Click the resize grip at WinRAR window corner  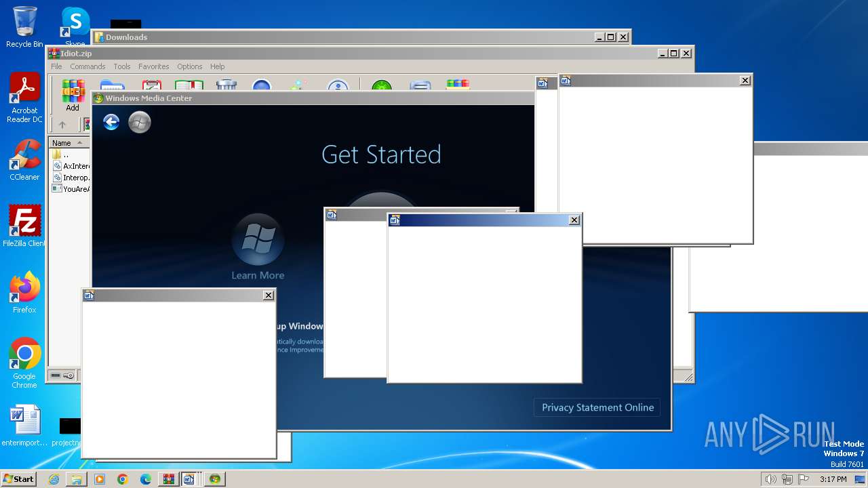tap(688, 377)
